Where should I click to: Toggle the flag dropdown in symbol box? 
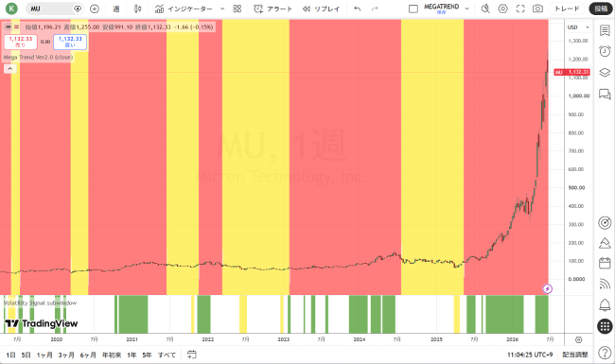pyautogui.click(x=78, y=9)
